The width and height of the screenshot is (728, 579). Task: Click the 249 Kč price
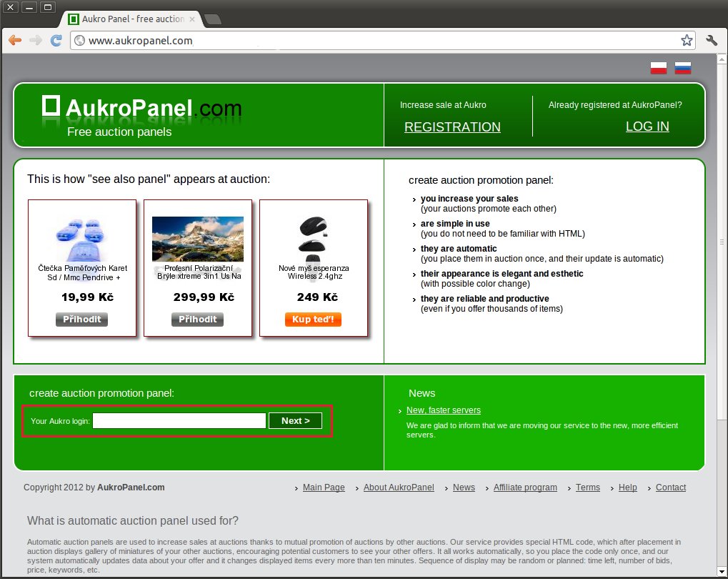318,297
